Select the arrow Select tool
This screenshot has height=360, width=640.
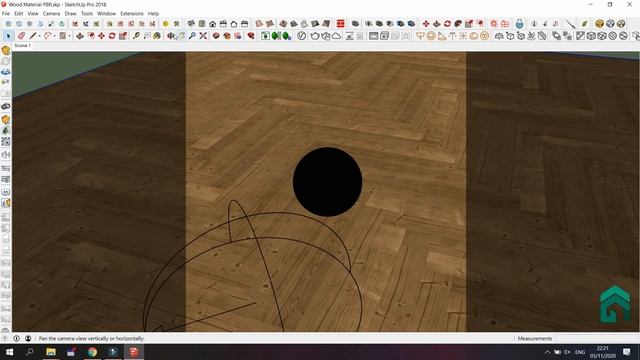click(8, 36)
